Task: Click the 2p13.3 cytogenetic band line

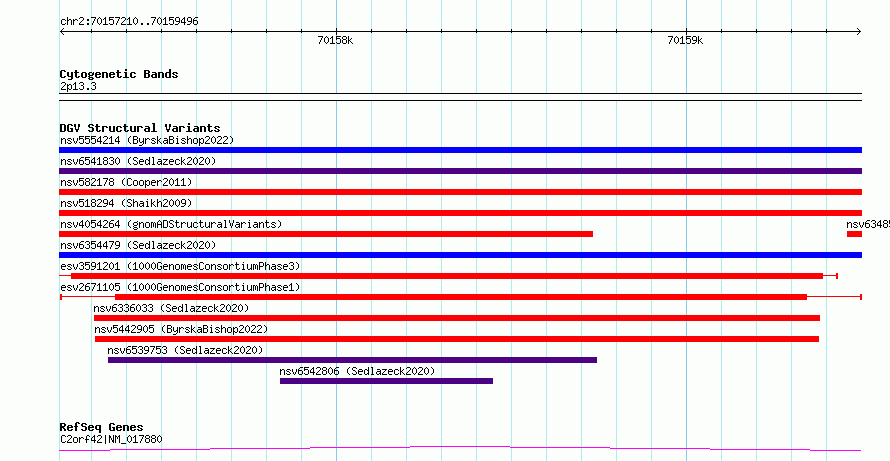Action: (460, 97)
